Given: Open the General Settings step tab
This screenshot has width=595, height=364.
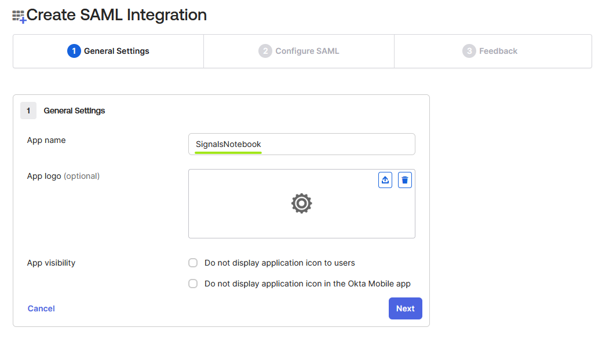Looking at the screenshot, I should (108, 51).
